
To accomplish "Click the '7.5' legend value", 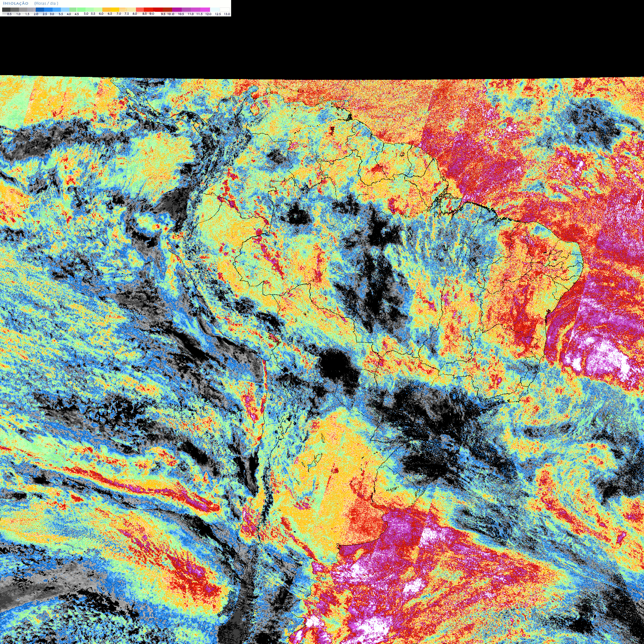I will click(x=127, y=14).
